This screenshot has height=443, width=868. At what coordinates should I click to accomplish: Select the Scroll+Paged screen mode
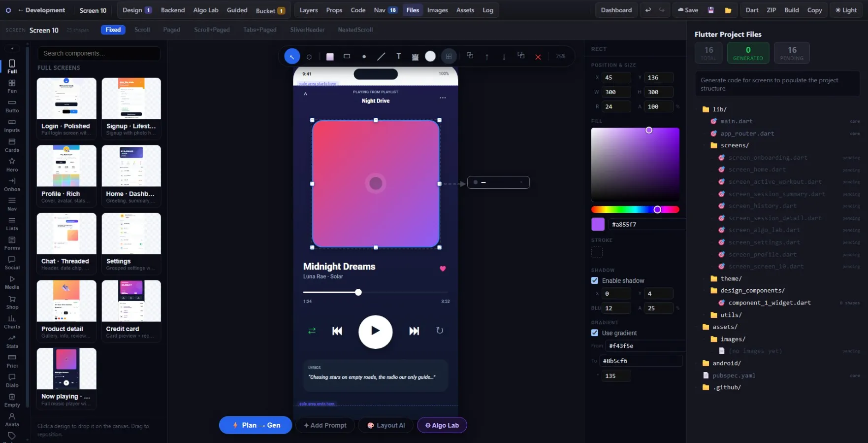click(x=212, y=30)
